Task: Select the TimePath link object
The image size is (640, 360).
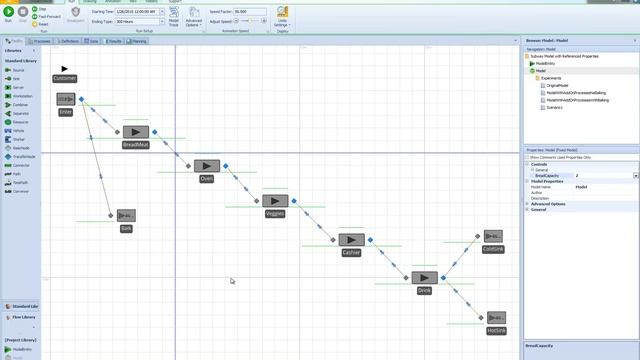Action: (x=16, y=183)
